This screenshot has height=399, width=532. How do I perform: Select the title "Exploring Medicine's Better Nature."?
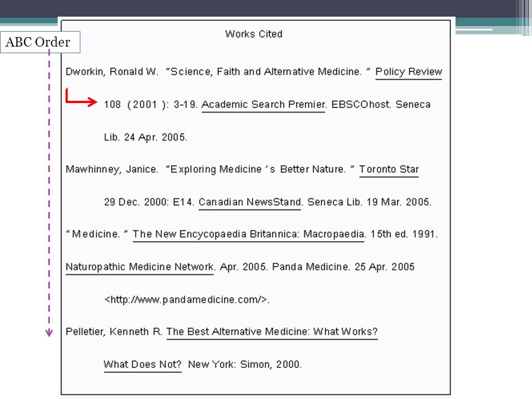point(260,169)
